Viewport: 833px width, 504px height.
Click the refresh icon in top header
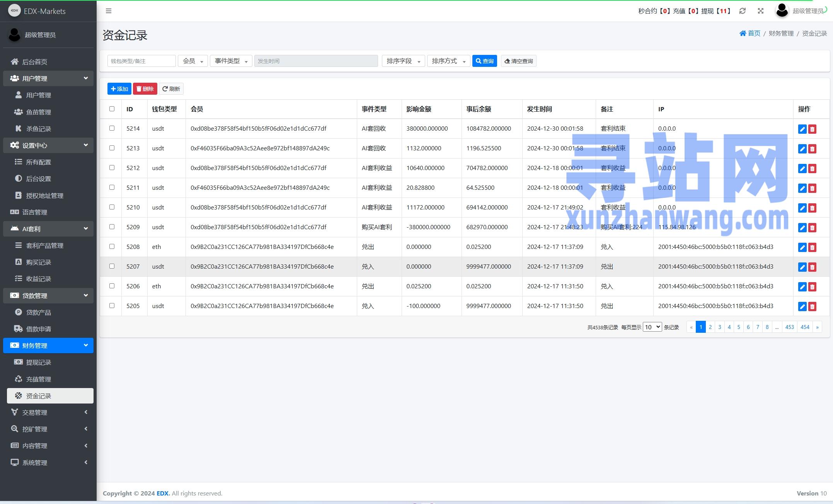tap(742, 11)
